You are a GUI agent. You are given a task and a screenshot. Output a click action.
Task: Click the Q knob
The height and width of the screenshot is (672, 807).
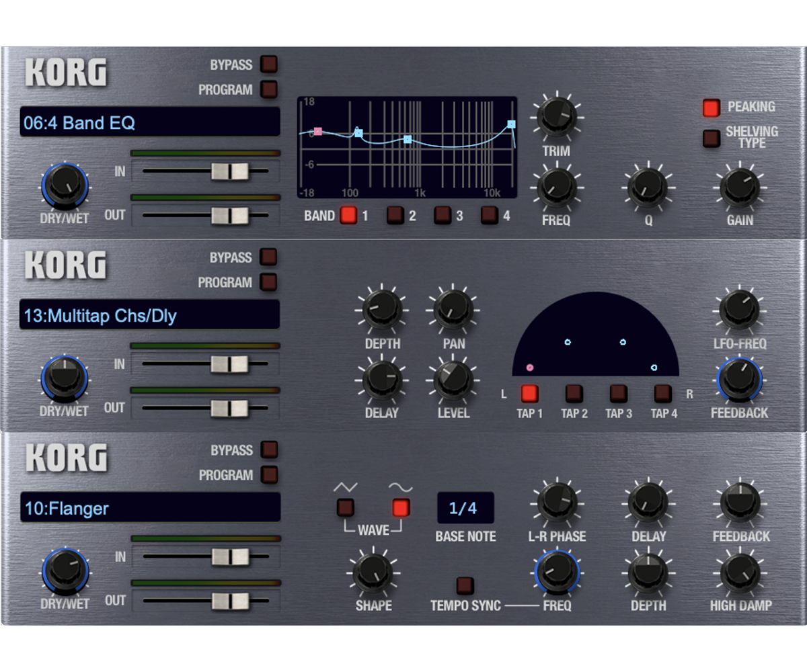[x=648, y=187]
